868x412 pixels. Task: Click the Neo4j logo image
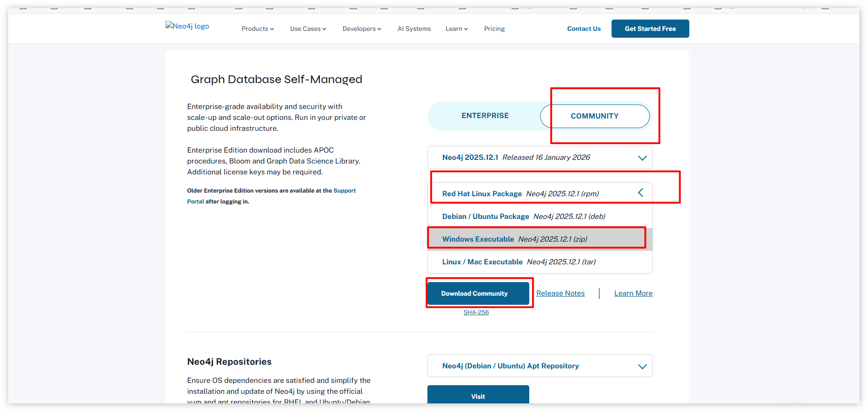[x=187, y=26]
